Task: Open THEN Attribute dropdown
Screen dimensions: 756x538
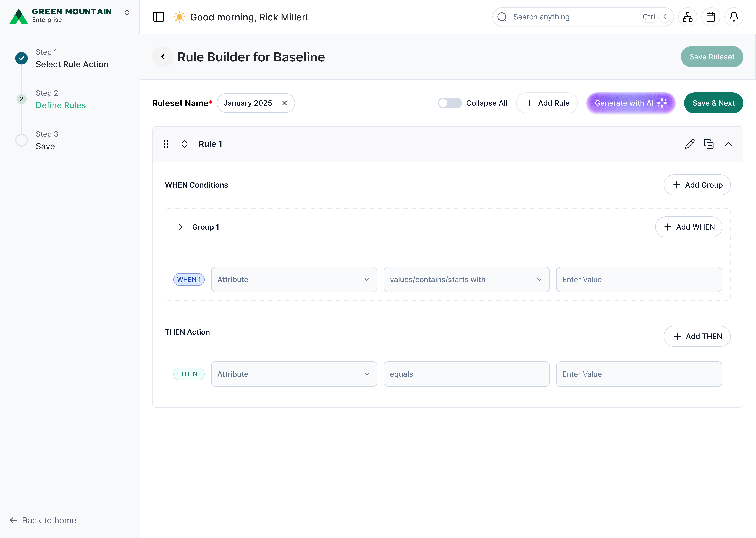Action: click(x=294, y=374)
